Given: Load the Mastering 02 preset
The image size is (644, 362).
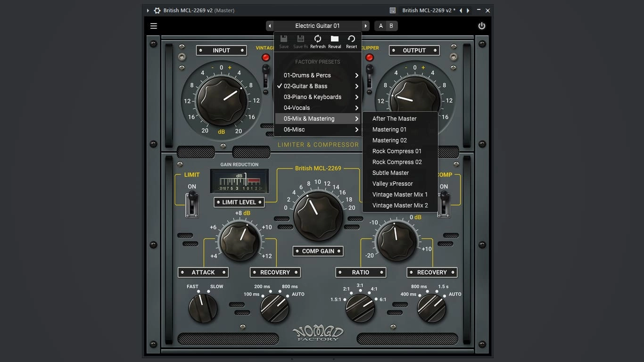Looking at the screenshot, I should point(400,140).
